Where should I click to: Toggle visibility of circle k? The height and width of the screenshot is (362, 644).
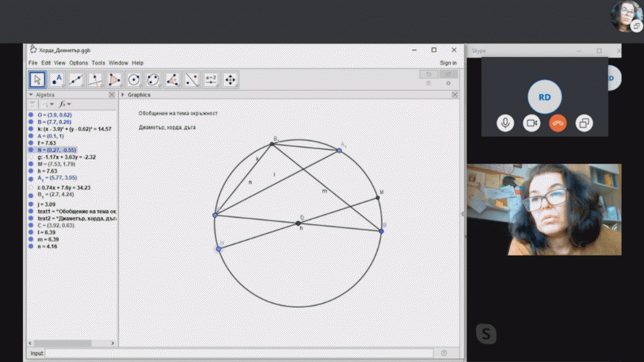coord(31,129)
